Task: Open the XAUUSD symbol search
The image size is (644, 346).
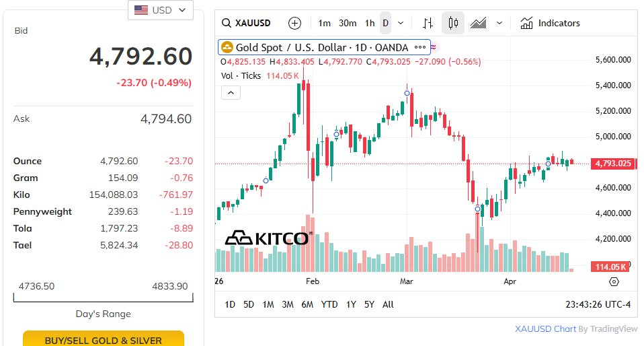Action: [247, 23]
